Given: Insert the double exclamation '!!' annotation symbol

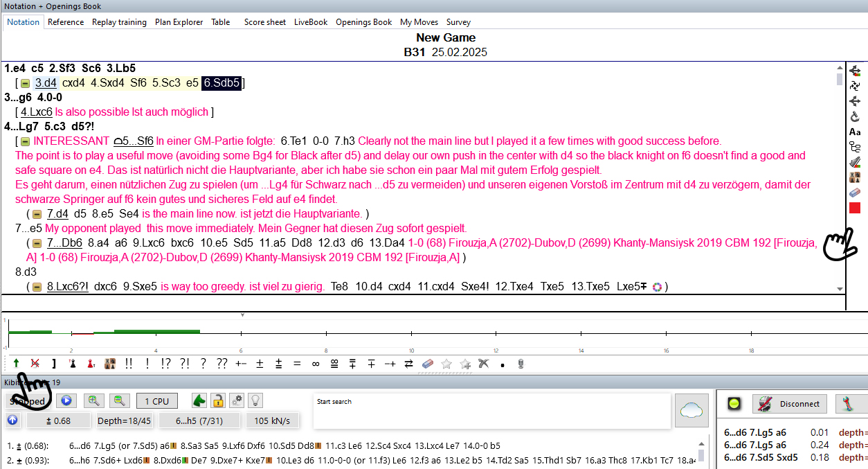Looking at the screenshot, I should click(x=129, y=364).
